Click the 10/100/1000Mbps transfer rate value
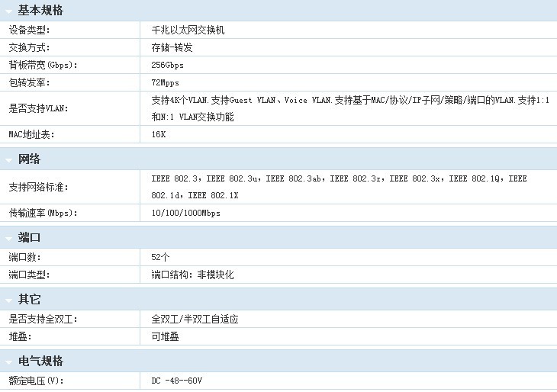Image resolution: width=557 pixels, height=392 pixels. coord(185,214)
